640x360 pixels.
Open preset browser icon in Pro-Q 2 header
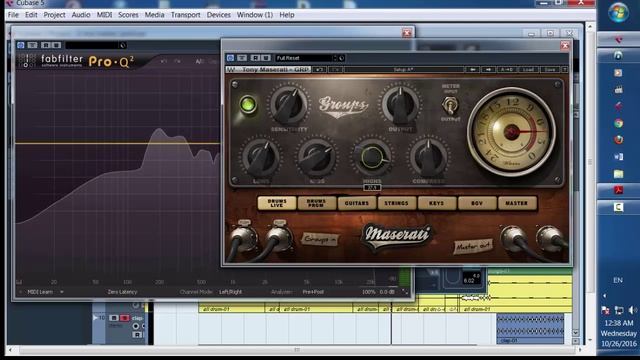(x=123, y=45)
